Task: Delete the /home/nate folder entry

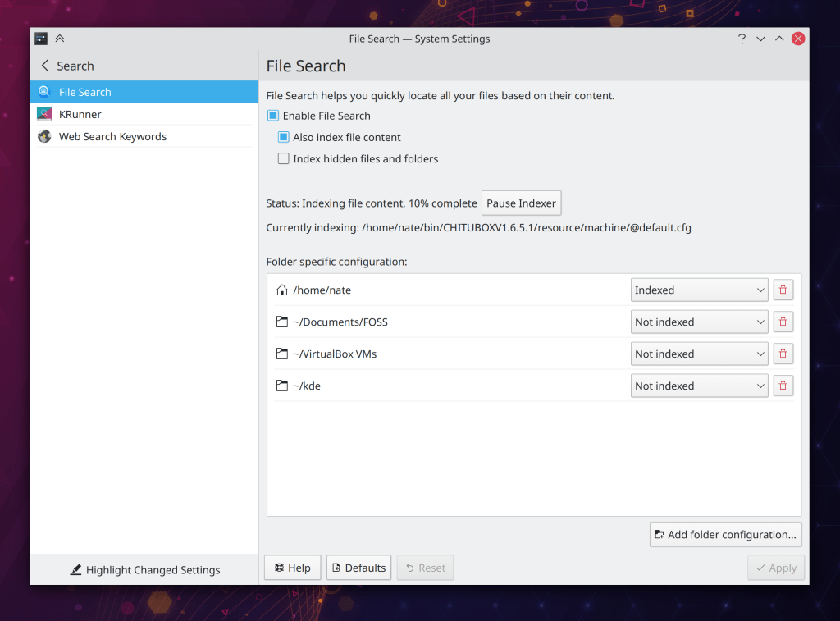Action: [x=783, y=290]
